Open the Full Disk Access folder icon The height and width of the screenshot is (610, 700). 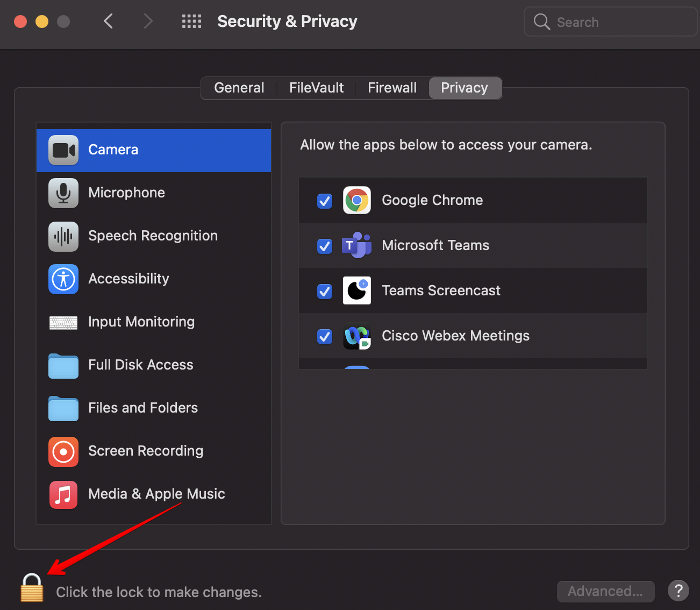[63, 366]
